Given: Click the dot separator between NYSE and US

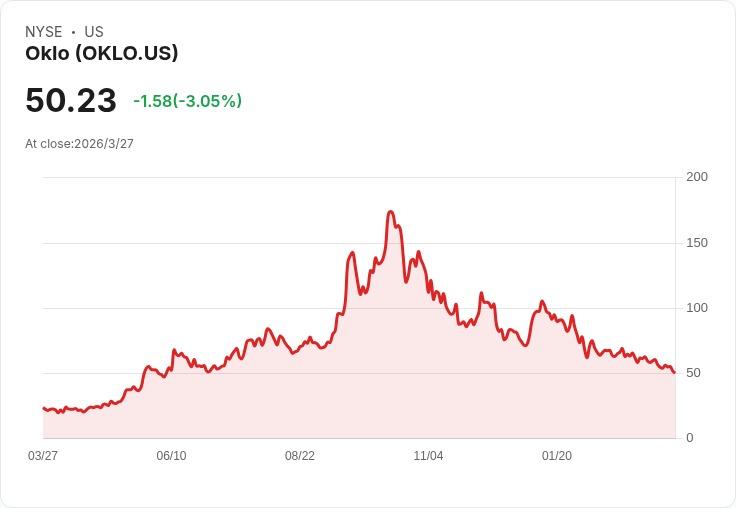Looking at the screenshot, I should (x=73, y=32).
